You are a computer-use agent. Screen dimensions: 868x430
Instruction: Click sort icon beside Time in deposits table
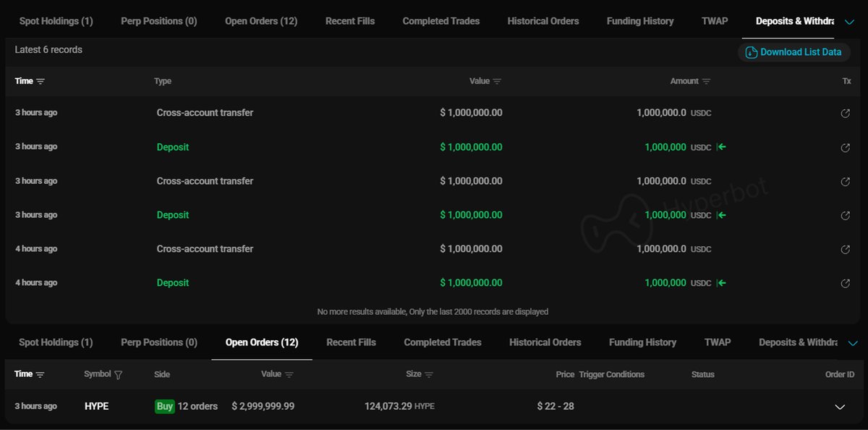point(41,82)
